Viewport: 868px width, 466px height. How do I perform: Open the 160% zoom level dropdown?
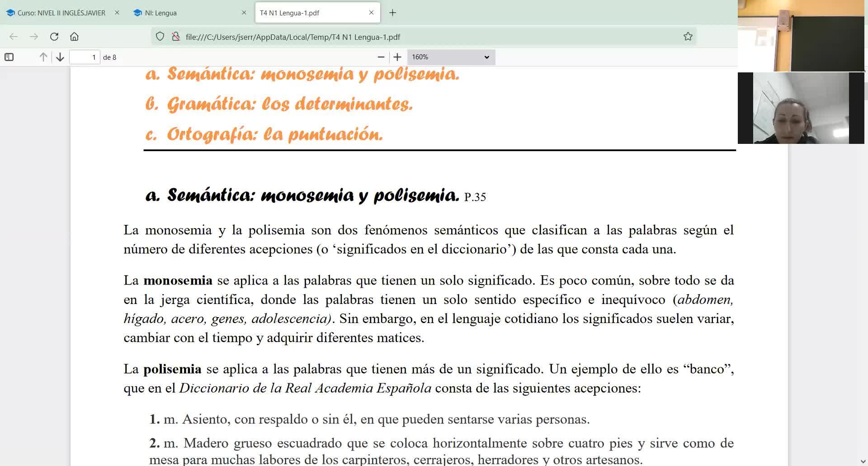click(451, 57)
